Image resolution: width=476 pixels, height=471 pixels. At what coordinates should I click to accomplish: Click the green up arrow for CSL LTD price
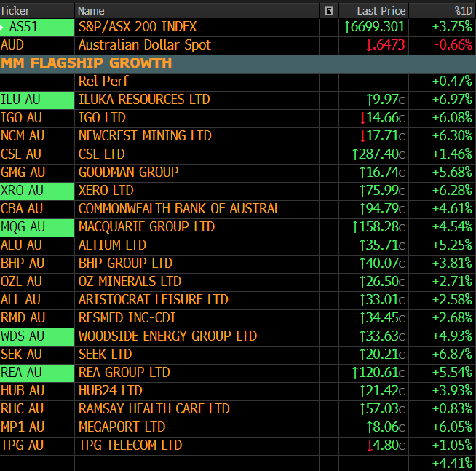[x=355, y=154]
